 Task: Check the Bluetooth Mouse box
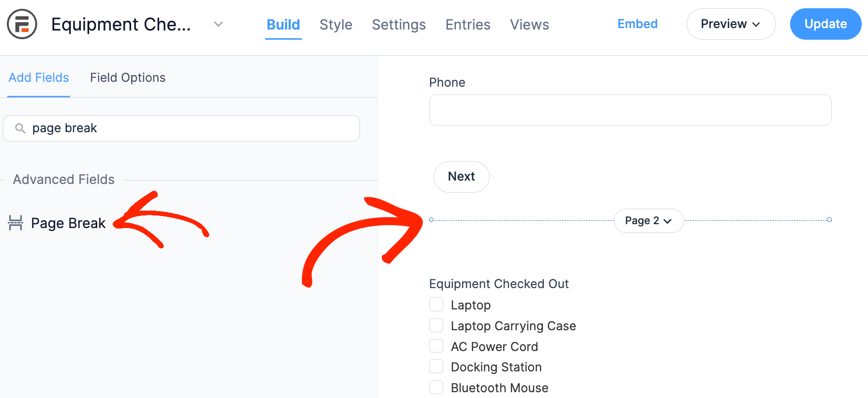tap(436, 387)
